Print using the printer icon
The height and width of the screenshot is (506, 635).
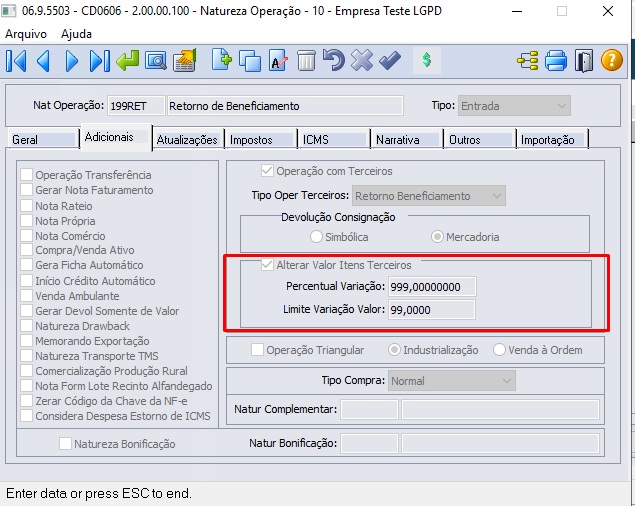[556, 61]
